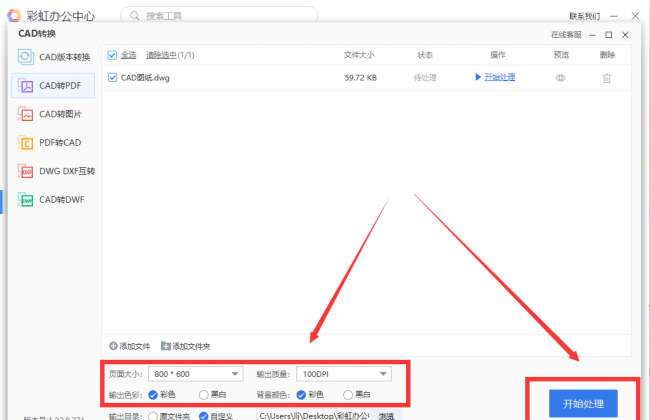This screenshot has height=420, width=650.
Task: Click the 状态 column header
Action: coord(425,55)
